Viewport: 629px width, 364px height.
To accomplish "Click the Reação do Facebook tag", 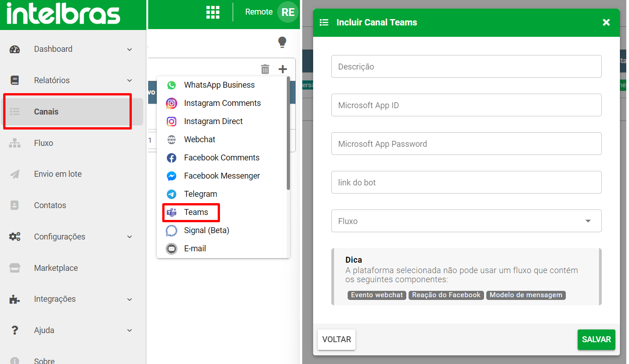I will tap(446, 295).
